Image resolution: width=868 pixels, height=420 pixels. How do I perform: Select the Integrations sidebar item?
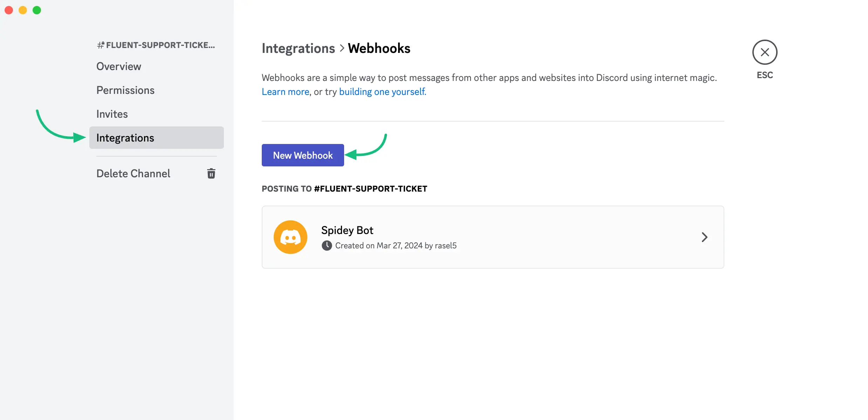click(x=125, y=137)
